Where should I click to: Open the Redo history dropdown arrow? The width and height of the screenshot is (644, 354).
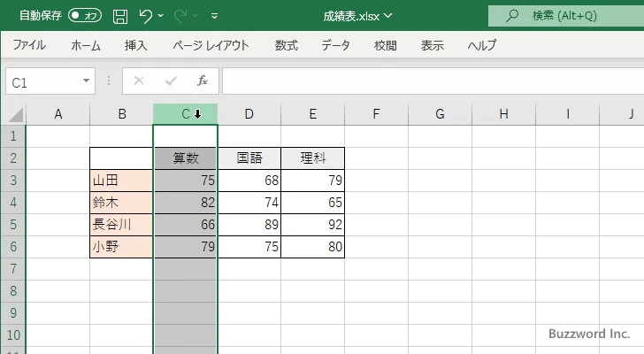click(195, 16)
